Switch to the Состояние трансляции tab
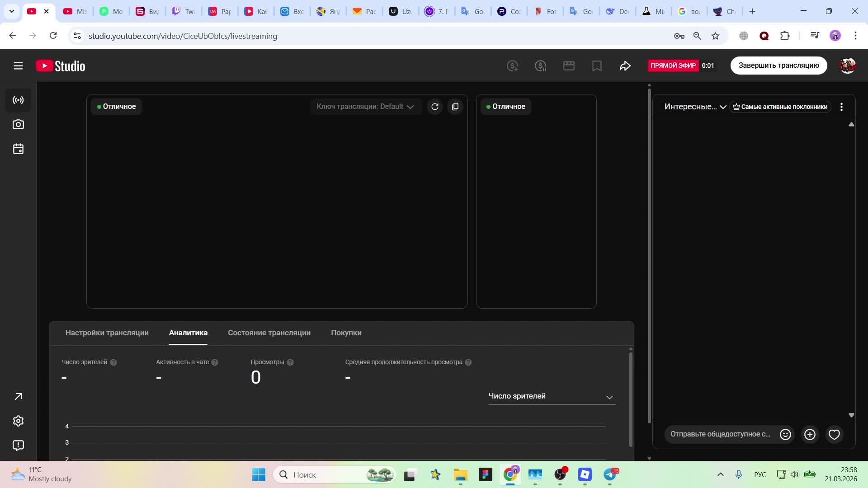Screen dimensions: 868x488 (269, 333)
